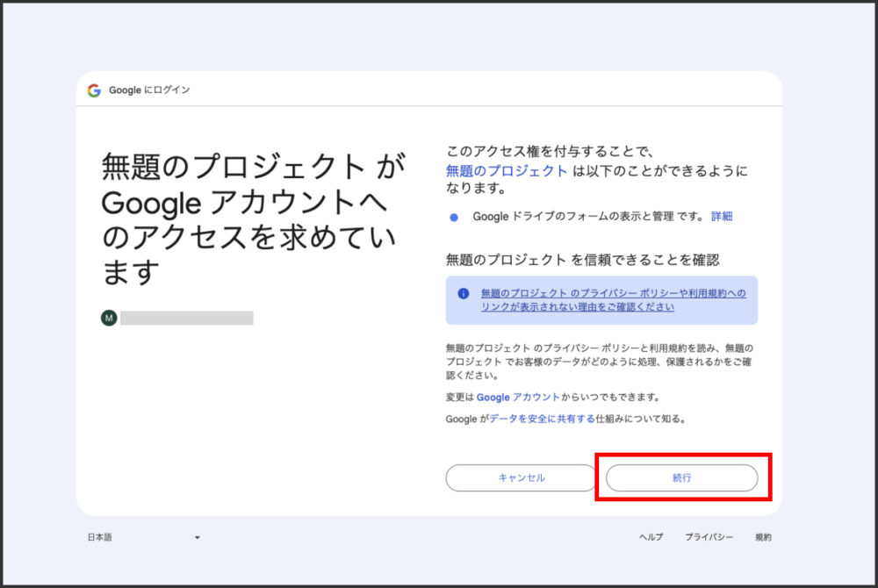Click the Google にログイン header text
878x588 pixels.
pyautogui.click(x=151, y=89)
